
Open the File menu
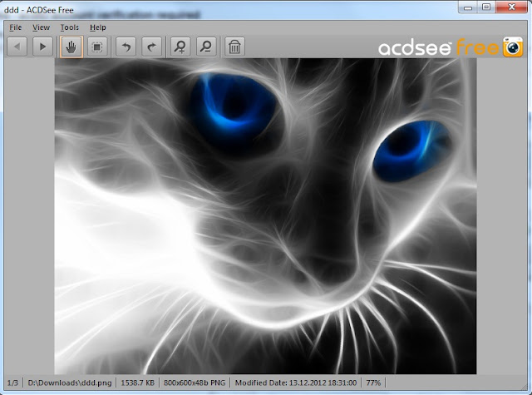tap(15, 27)
